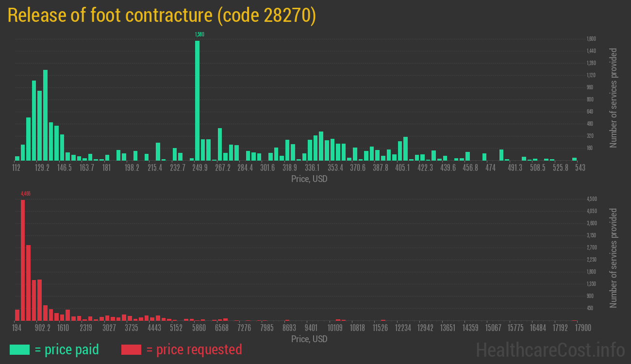Image resolution: width=631 pixels, height=364 pixels.
Task: Click the '= price paid' legend text
Action: click(x=66, y=349)
